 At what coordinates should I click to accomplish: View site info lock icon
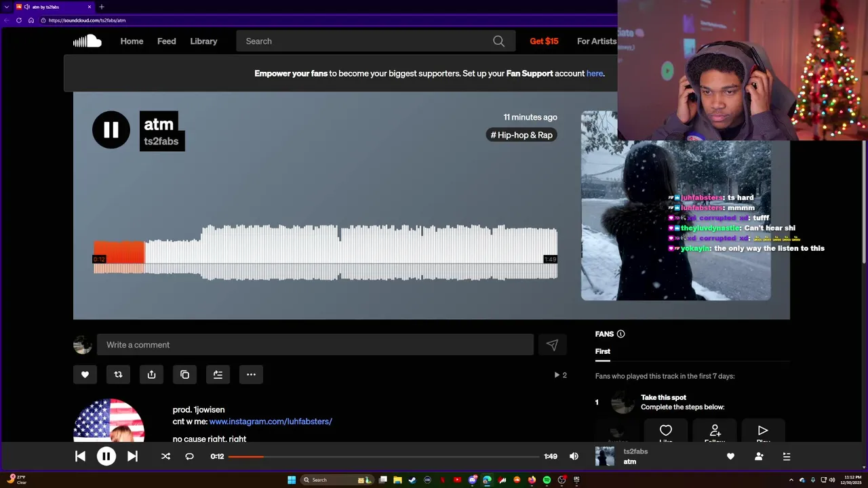[x=43, y=20]
